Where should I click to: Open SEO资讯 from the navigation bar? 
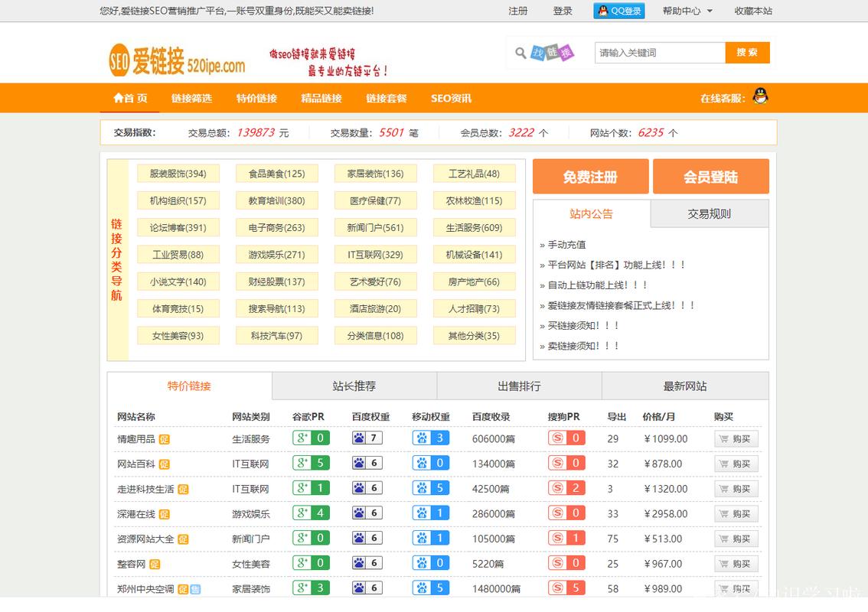coord(452,98)
